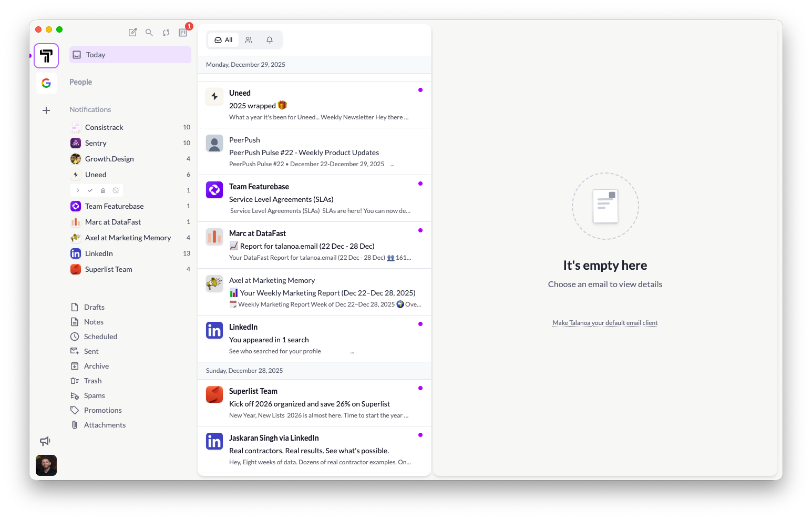Open the compose new email icon
The width and height of the screenshot is (812, 519).
point(132,32)
